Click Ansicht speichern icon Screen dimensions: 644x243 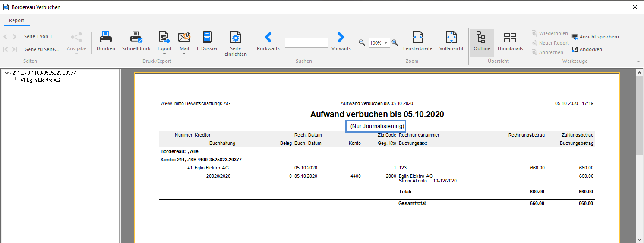pos(575,37)
